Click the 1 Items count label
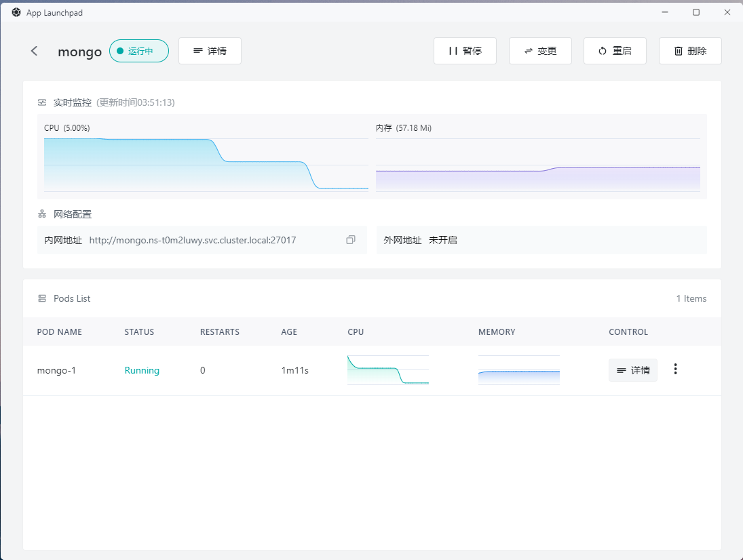 point(691,298)
